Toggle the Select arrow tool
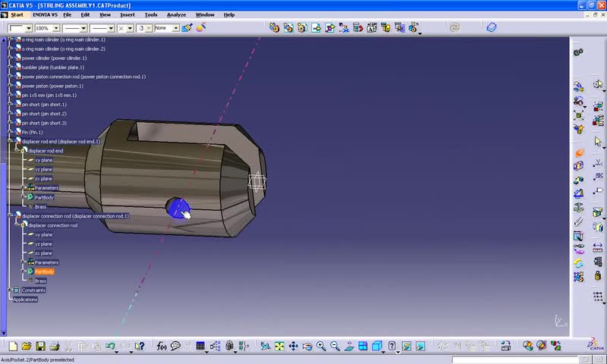 tap(598, 142)
